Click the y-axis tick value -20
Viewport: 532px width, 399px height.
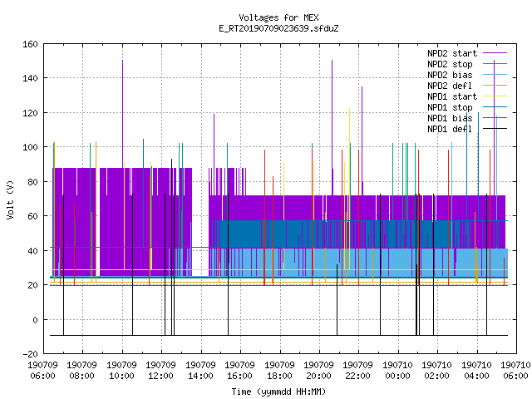[31, 354]
